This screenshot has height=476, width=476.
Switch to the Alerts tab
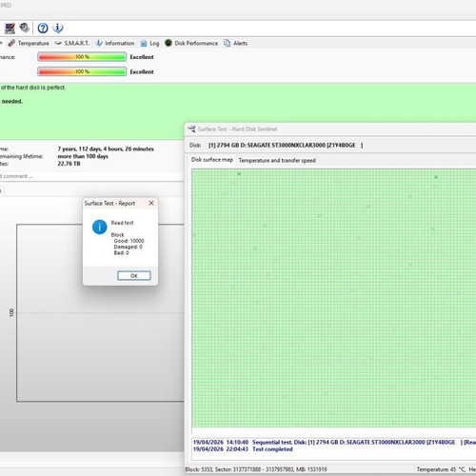point(235,43)
